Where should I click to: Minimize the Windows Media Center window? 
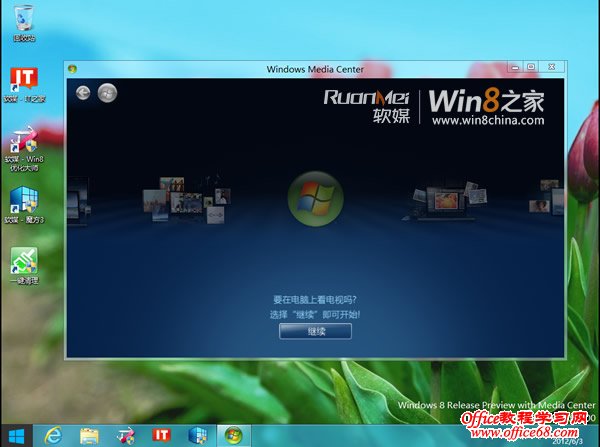pyautogui.click(x=515, y=67)
